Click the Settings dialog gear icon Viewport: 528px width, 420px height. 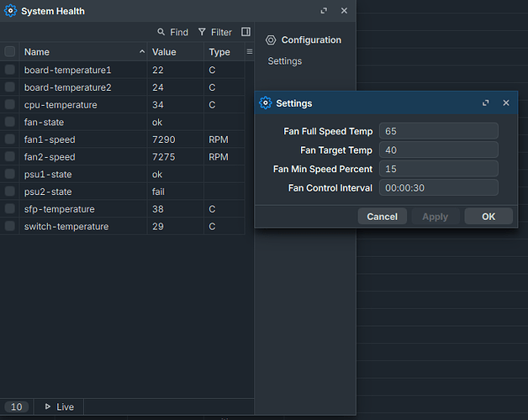tap(267, 103)
